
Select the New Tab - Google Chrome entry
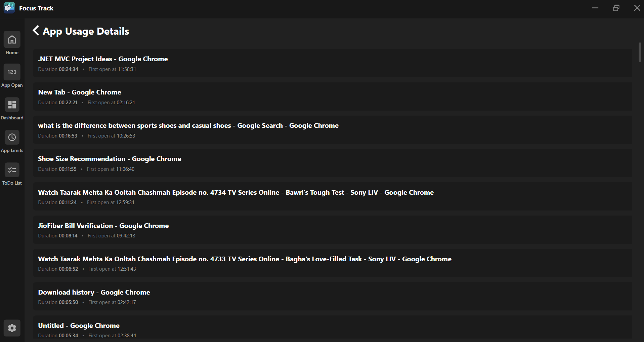click(333, 97)
